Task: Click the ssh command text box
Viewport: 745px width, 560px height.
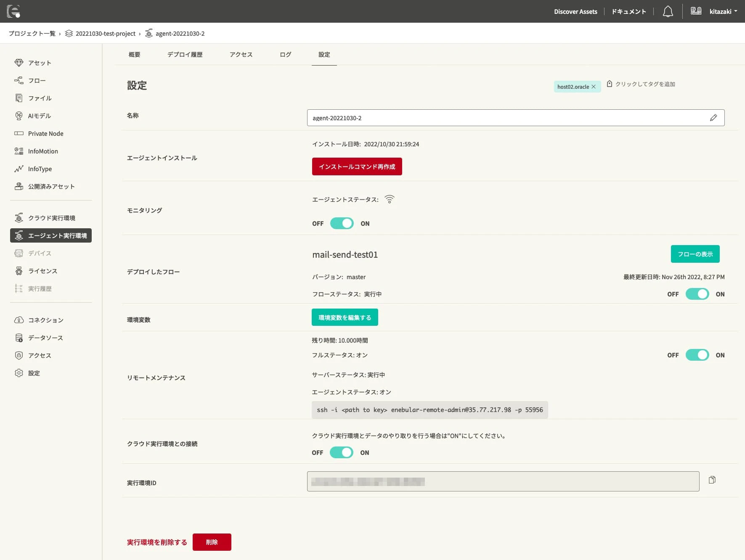Action: 430,410
